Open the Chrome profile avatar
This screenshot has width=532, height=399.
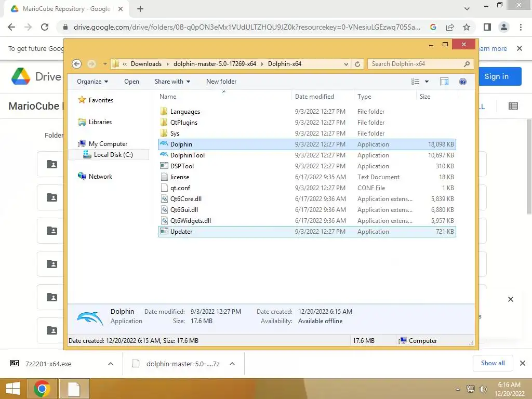coord(504,27)
